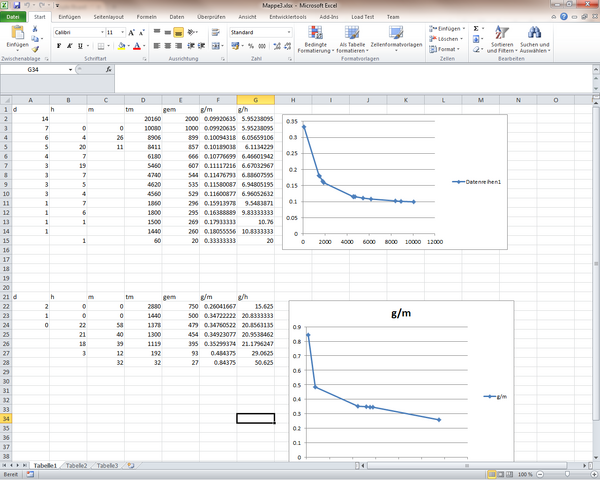Increase indent in cell

[201, 46]
